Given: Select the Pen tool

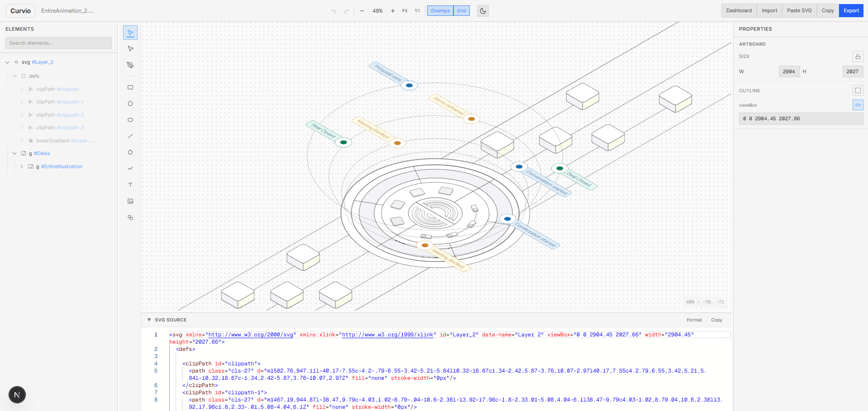Looking at the screenshot, I should point(130,65).
